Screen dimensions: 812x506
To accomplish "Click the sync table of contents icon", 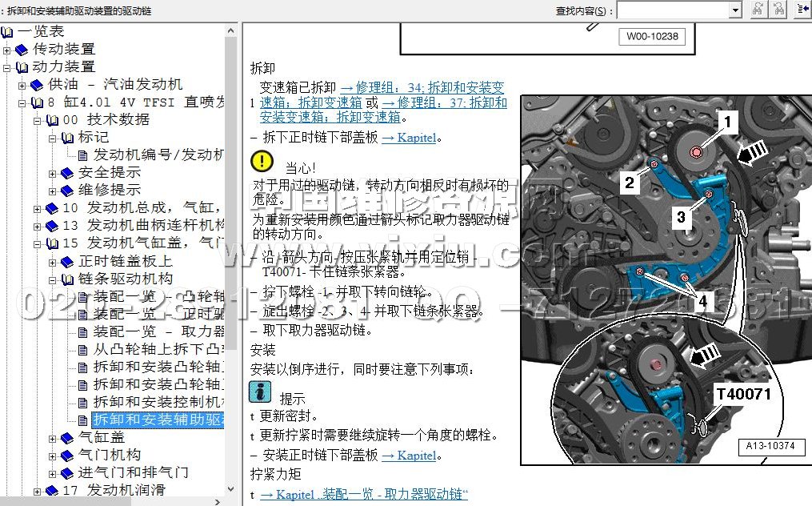I will point(801,10).
